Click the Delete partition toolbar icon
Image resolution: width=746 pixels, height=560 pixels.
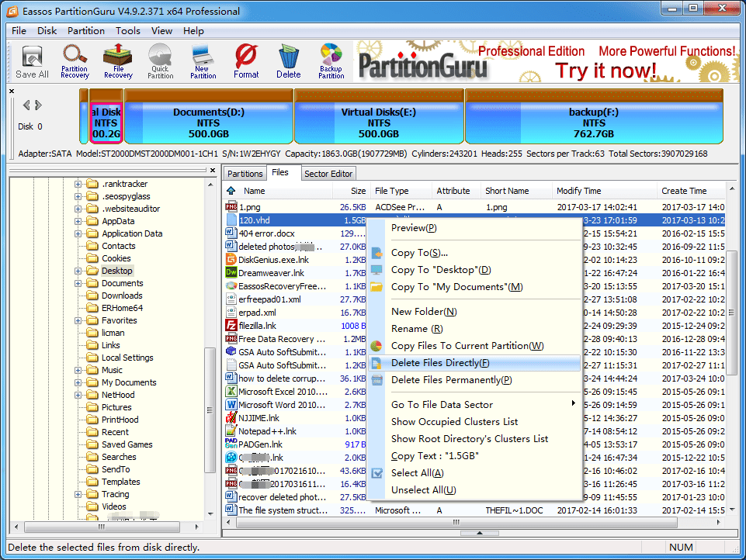click(x=288, y=60)
